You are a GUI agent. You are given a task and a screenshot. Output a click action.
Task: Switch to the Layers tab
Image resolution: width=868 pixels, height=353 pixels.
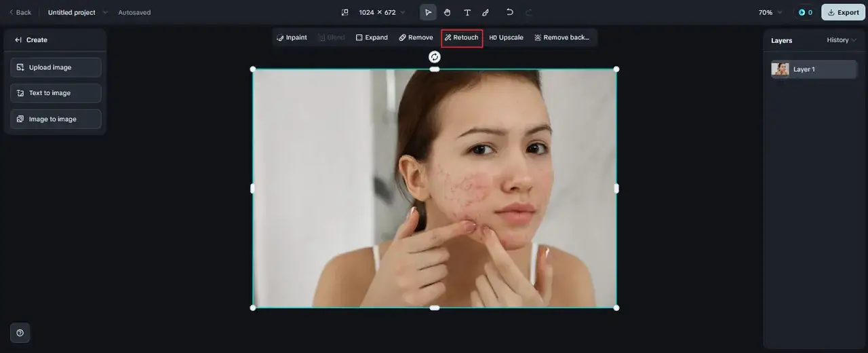pos(781,41)
